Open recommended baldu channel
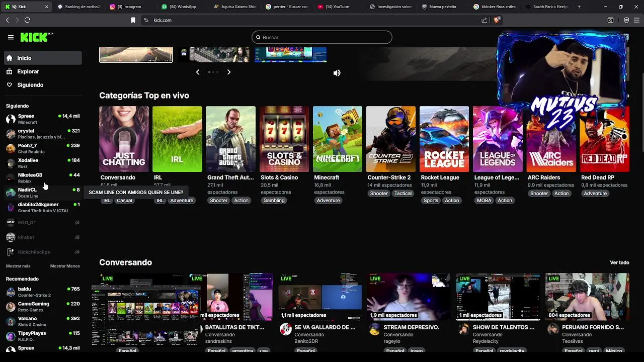Viewport: 644px width, 362px height. coord(43,292)
